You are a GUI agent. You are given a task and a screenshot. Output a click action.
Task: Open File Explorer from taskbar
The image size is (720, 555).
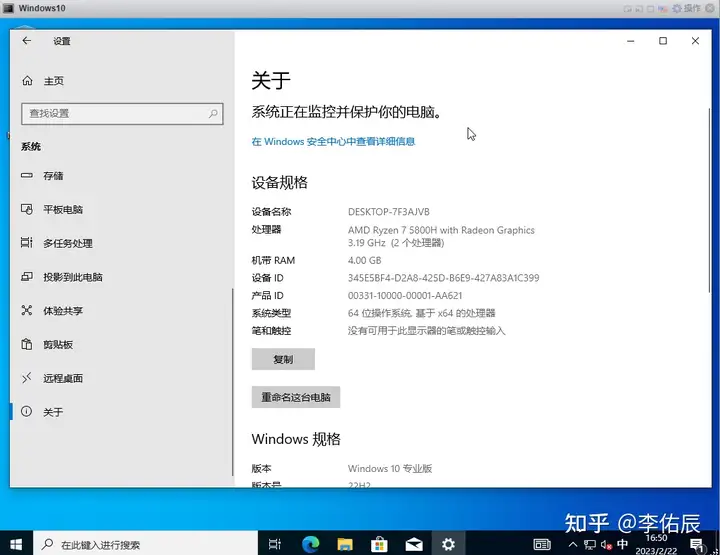coord(345,544)
